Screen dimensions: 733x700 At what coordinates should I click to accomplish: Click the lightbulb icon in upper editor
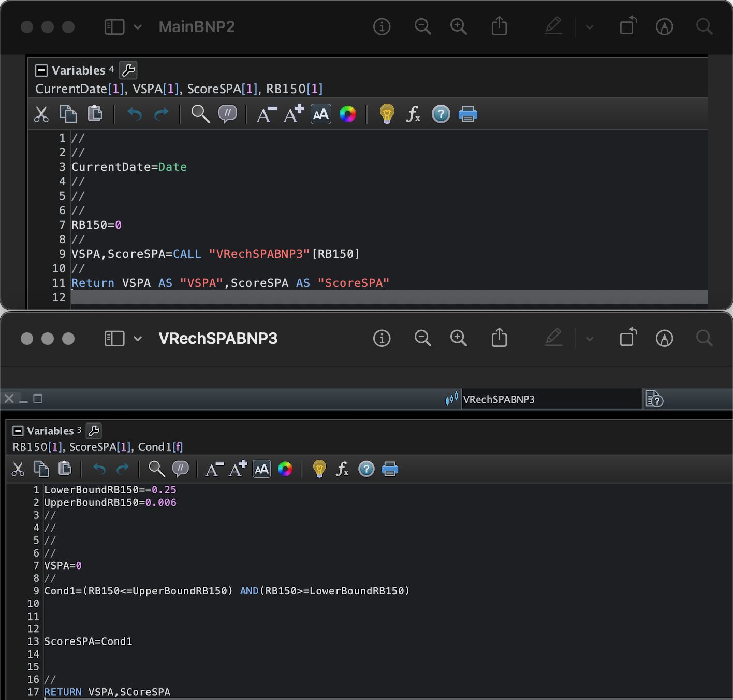pyautogui.click(x=387, y=114)
